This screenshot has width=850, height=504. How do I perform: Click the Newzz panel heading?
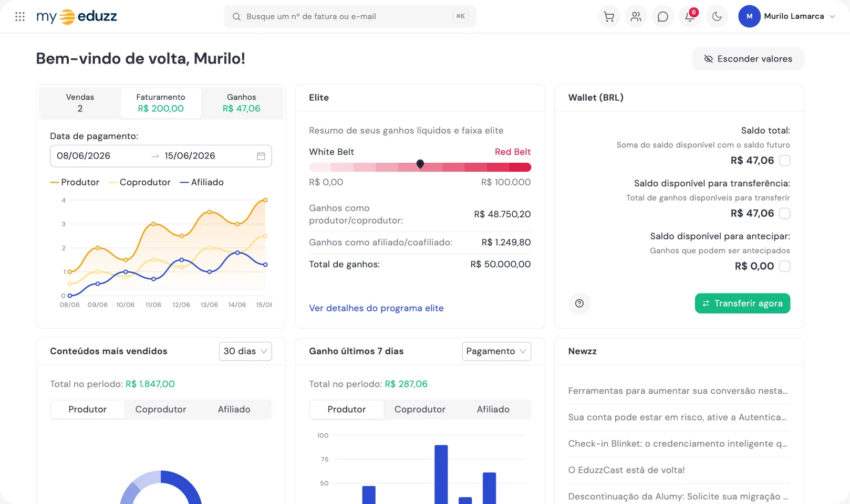[x=582, y=351]
